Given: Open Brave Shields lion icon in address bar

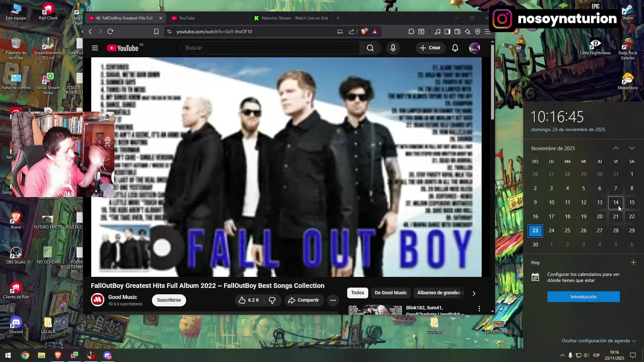Looking at the screenshot, I should pyautogui.click(x=364, y=32).
